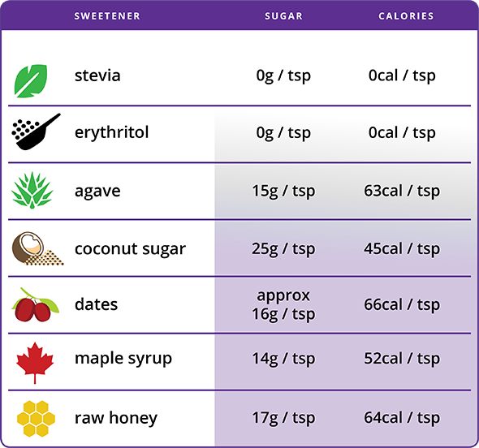Click the agave 63cal calories value

402,191
